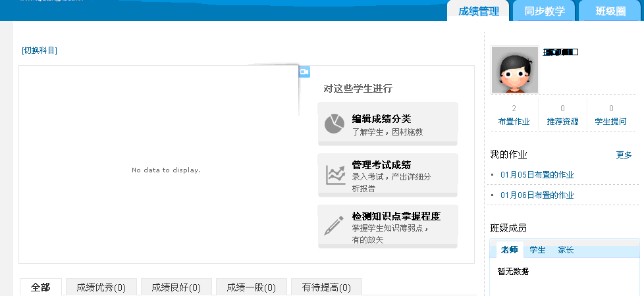Select the 成绩优秀(0) tab
Image resolution: width=644 pixels, height=296 pixels.
click(x=101, y=287)
